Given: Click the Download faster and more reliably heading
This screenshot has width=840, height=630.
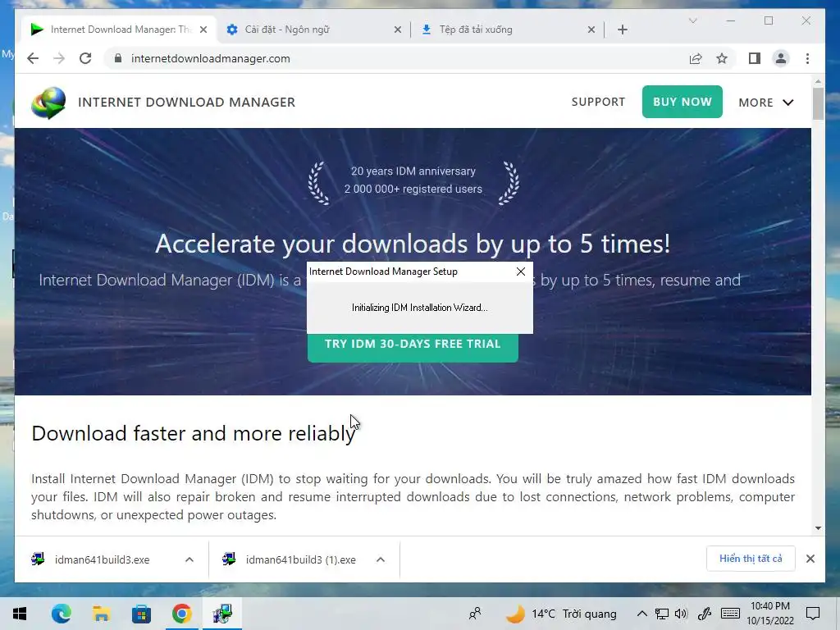Looking at the screenshot, I should coord(194,433).
